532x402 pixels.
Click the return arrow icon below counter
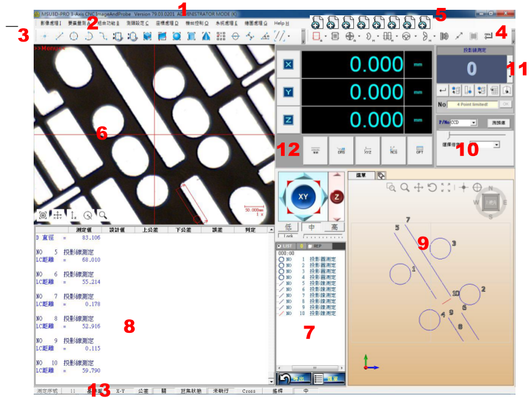click(443, 90)
